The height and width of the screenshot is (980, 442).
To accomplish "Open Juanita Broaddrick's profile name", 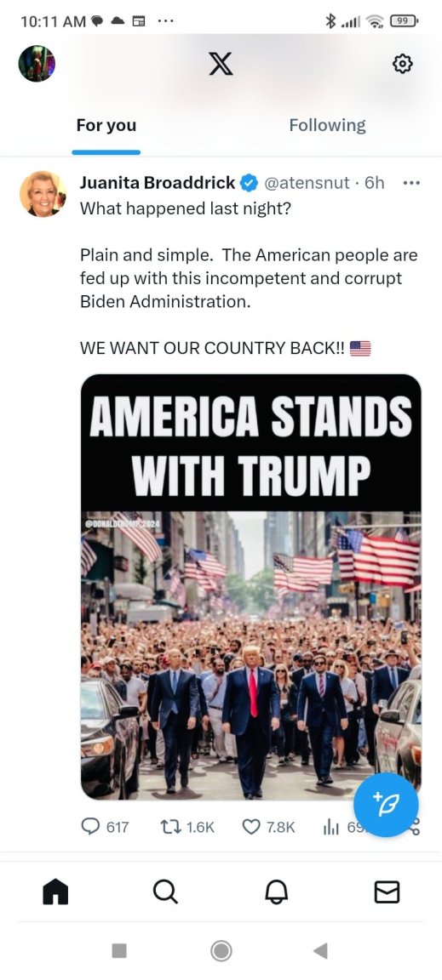I will [158, 183].
